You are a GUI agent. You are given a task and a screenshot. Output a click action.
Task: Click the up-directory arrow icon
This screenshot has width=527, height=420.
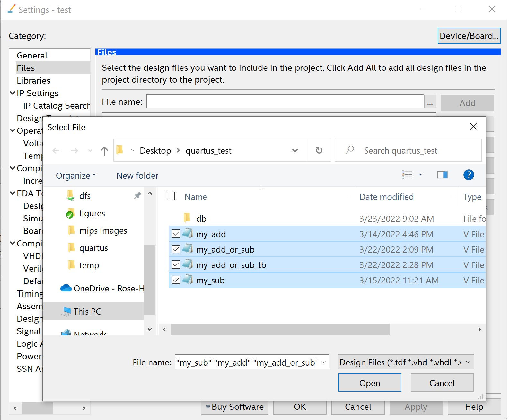[104, 151]
